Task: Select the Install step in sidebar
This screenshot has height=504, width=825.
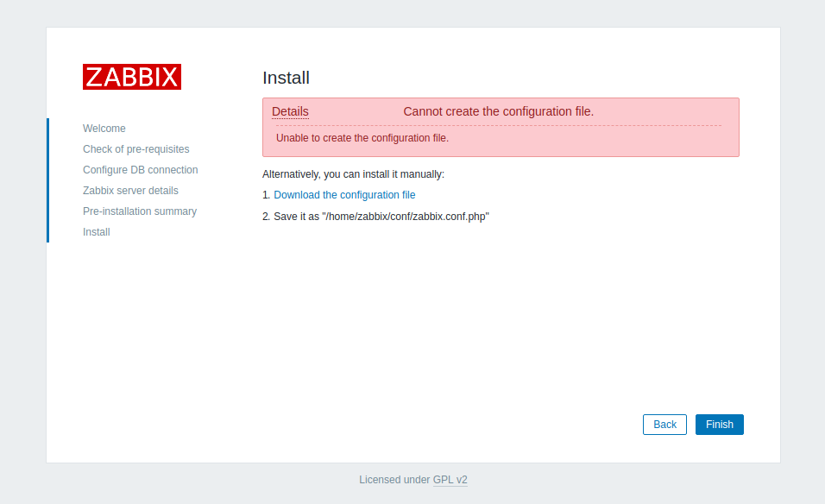Action: click(96, 231)
